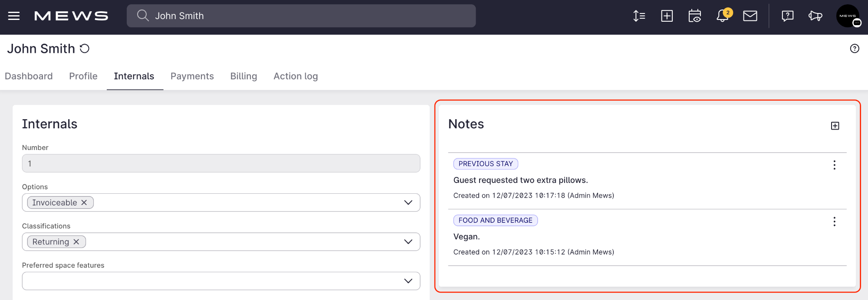
Task: Add a new note with plus icon
Action: click(835, 126)
